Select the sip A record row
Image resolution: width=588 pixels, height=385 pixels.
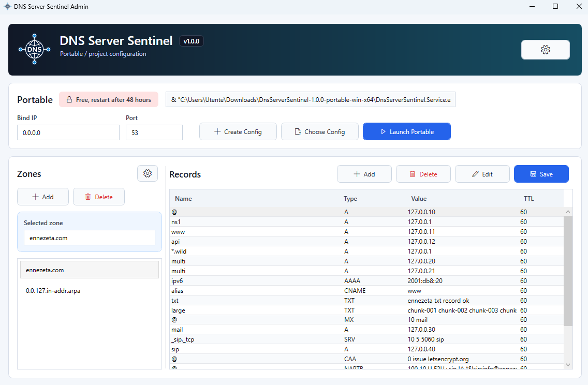click(366, 349)
